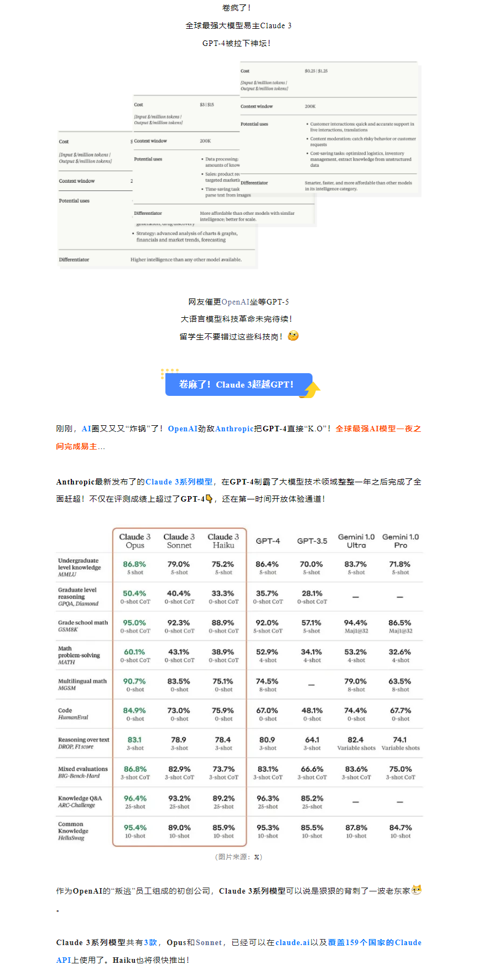
Task: Open the Anthropic link in blue
Action: 235,429
